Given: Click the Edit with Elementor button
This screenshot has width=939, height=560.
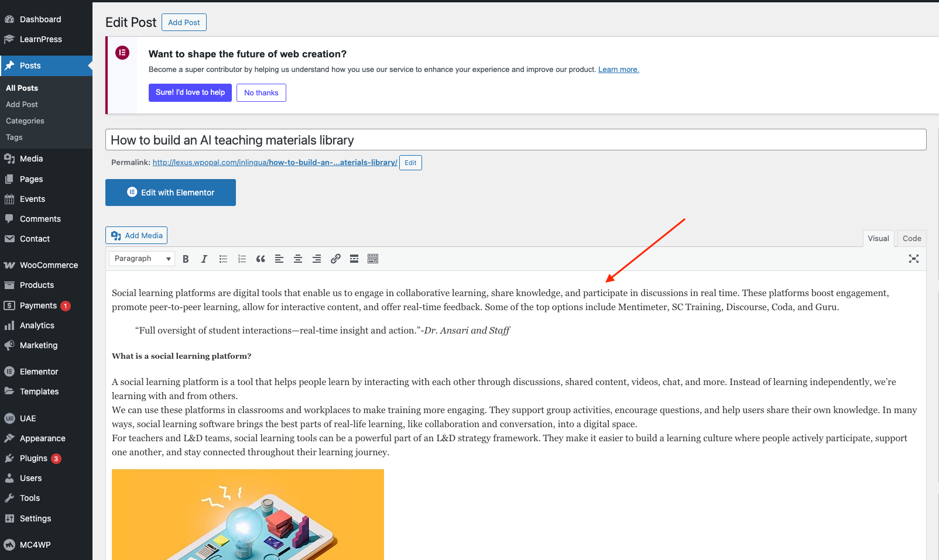Looking at the screenshot, I should [170, 193].
